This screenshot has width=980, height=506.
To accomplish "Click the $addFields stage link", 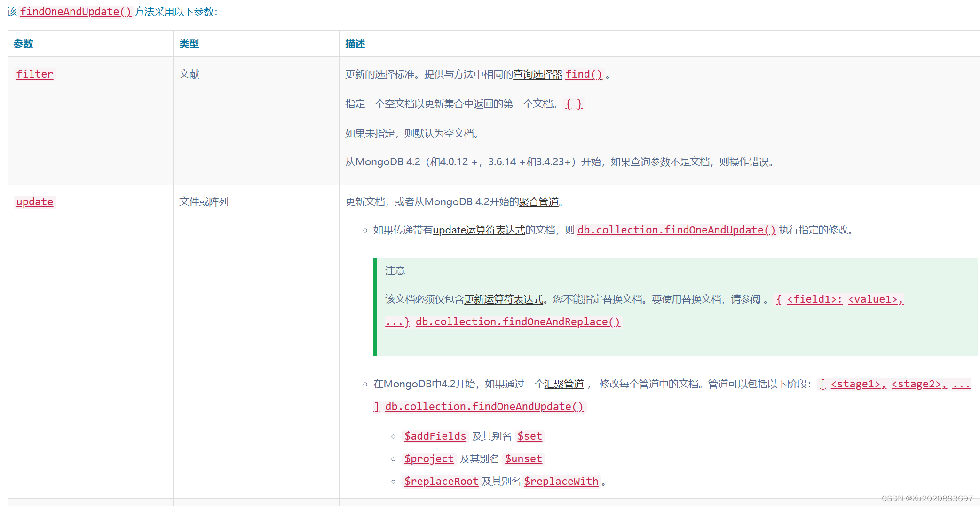I will pos(435,436).
